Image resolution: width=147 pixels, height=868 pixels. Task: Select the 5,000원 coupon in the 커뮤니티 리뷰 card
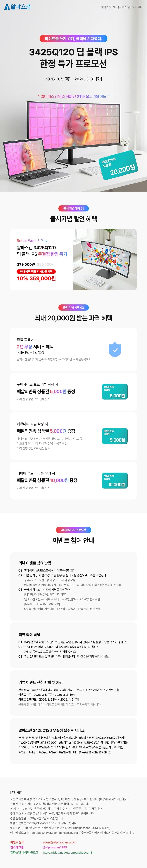click(x=115, y=436)
